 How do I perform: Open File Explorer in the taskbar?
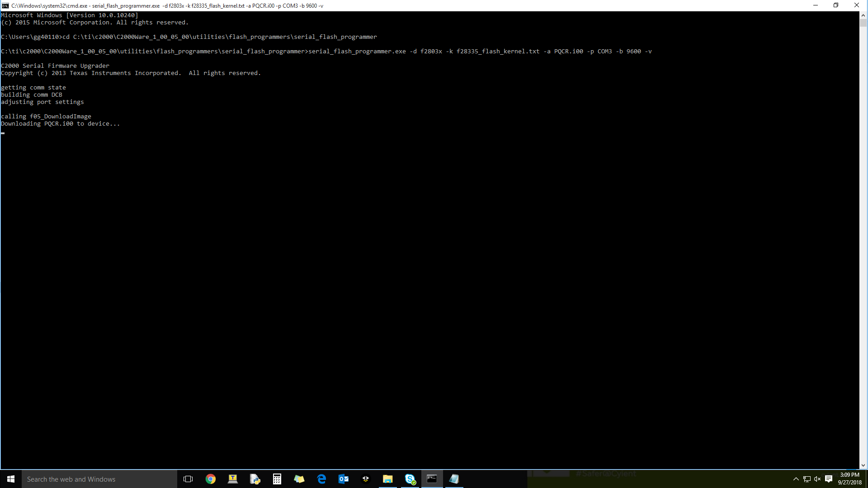[x=388, y=479]
